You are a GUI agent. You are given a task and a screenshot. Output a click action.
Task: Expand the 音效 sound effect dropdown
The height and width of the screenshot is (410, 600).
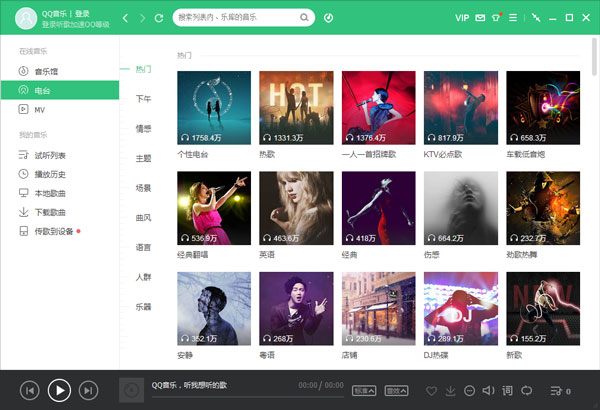tap(396, 391)
